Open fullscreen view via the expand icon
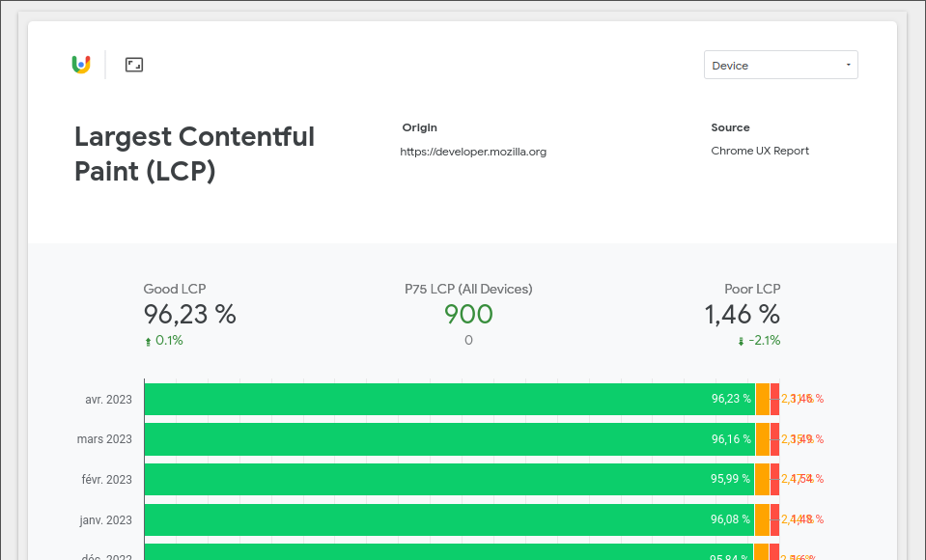The width and height of the screenshot is (926, 560). (133, 64)
